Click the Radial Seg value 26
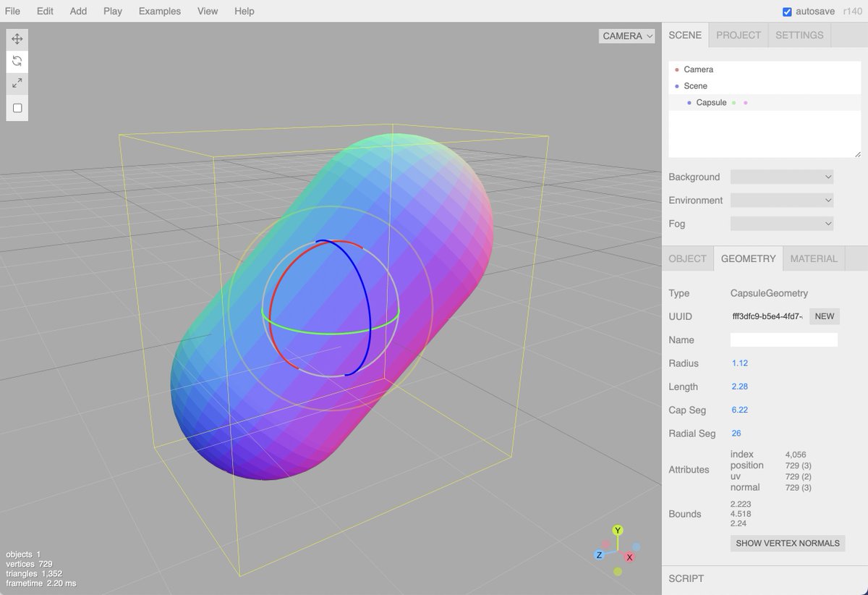The image size is (868, 595). click(x=736, y=434)
